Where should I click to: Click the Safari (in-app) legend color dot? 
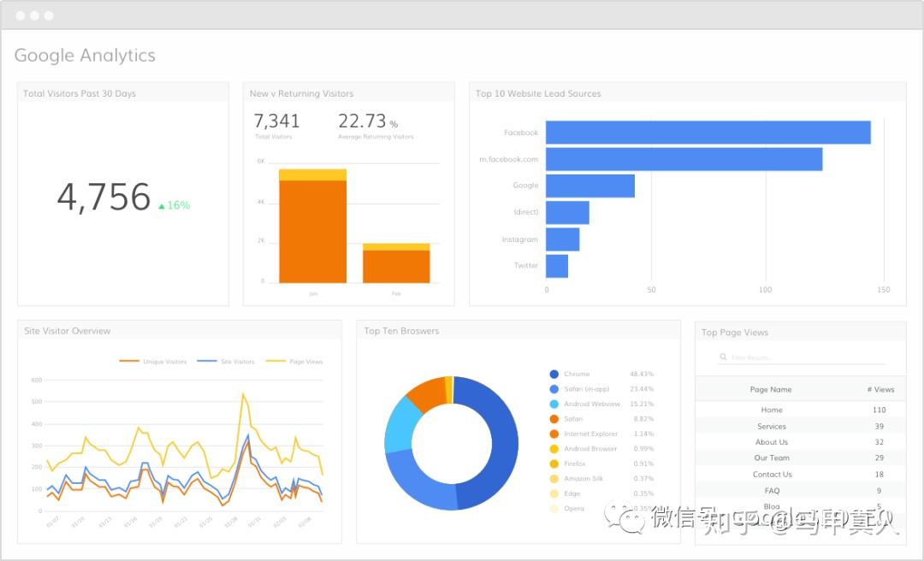(x=554, y=389)
